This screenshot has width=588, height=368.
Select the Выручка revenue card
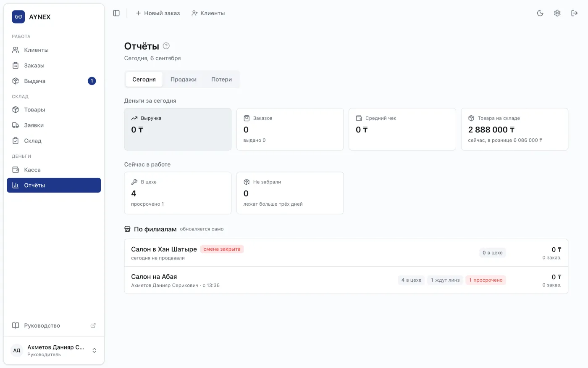pyautogui.click(x=178, y=129)
